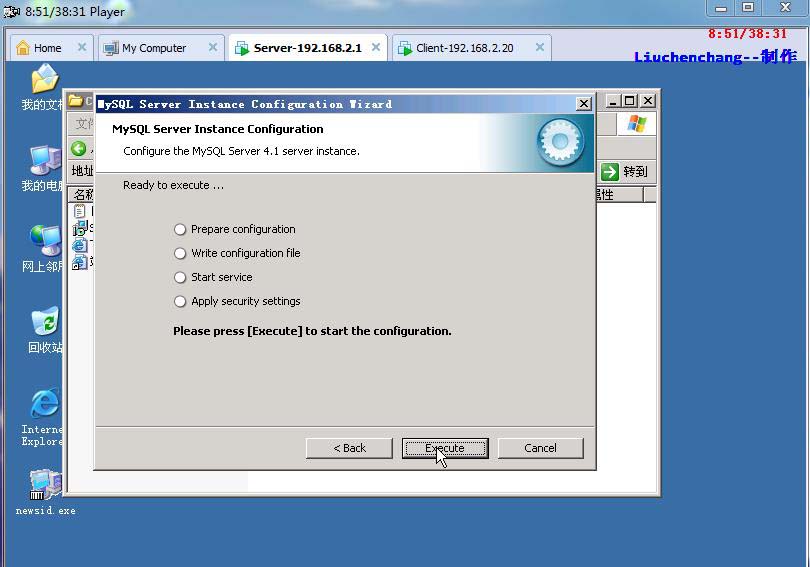Close the Server-192.168.2.1 tab
The image size is (810, 567).
point(376,48)
